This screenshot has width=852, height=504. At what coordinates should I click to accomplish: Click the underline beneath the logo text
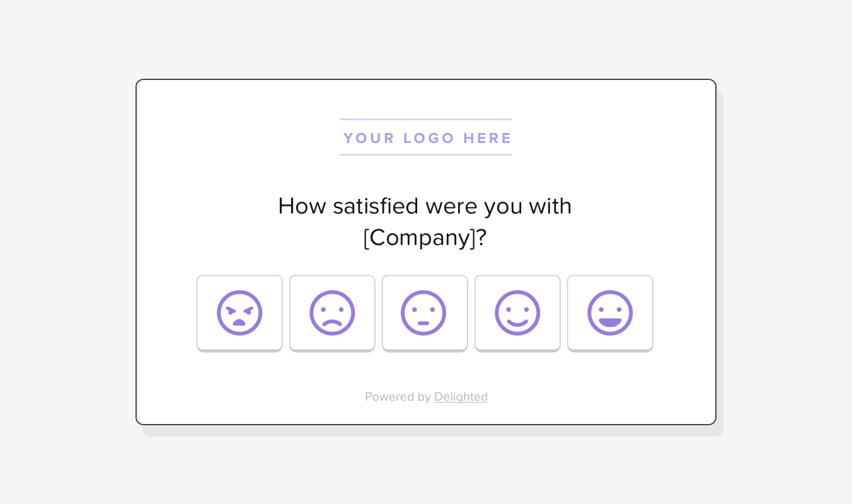pyautogui.click(x=425, y=154)
